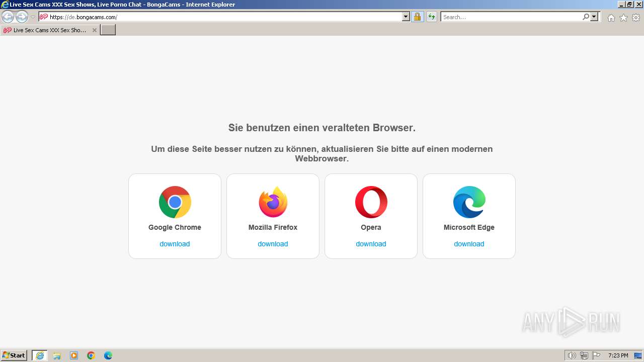Select the Live Sex Cams tab

pos(50,30)
